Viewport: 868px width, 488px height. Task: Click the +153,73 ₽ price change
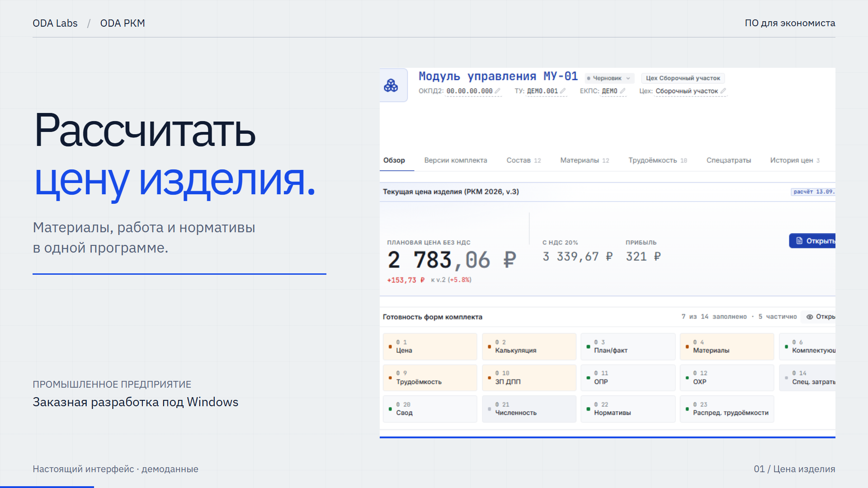(406, 280)
